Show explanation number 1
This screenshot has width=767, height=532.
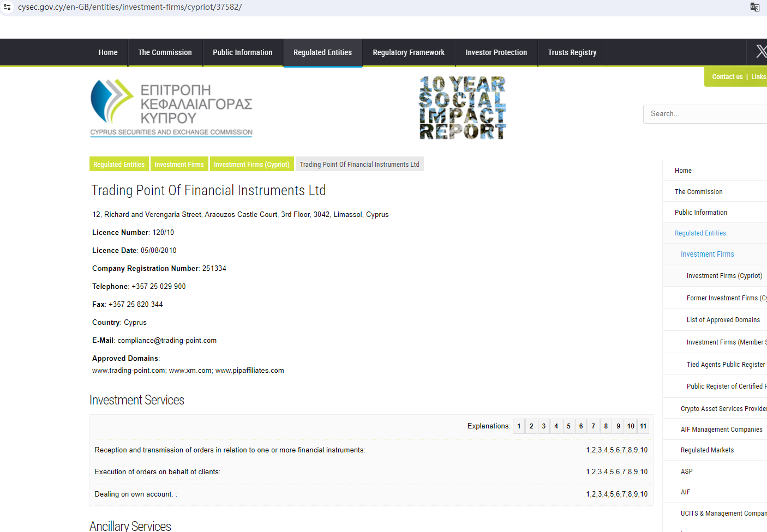(x=519, y=426)
